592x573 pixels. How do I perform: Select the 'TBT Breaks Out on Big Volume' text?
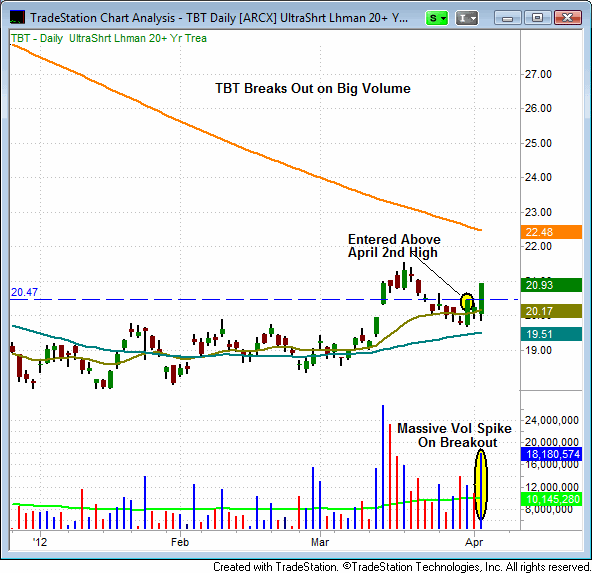click(313, 88)
